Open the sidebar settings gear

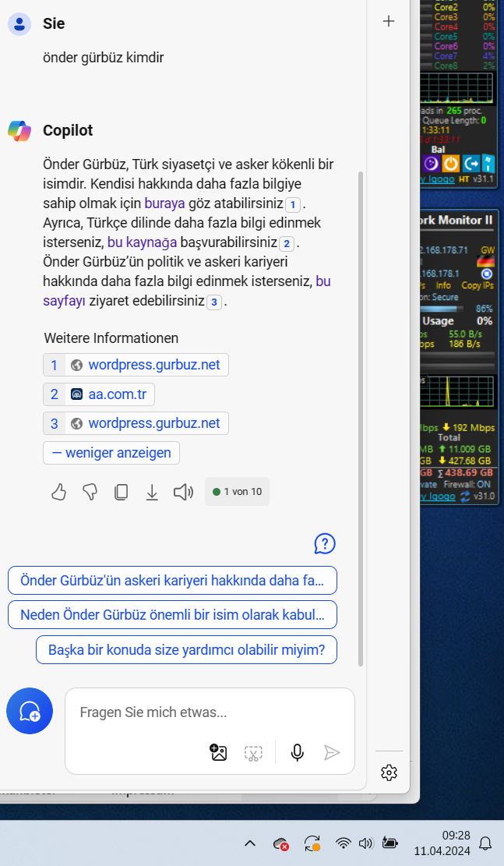pyautogui.click(x=389, y=772)
